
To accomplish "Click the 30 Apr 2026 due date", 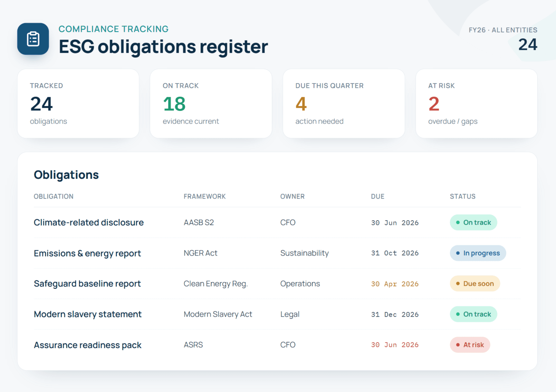I will point(395,284).
